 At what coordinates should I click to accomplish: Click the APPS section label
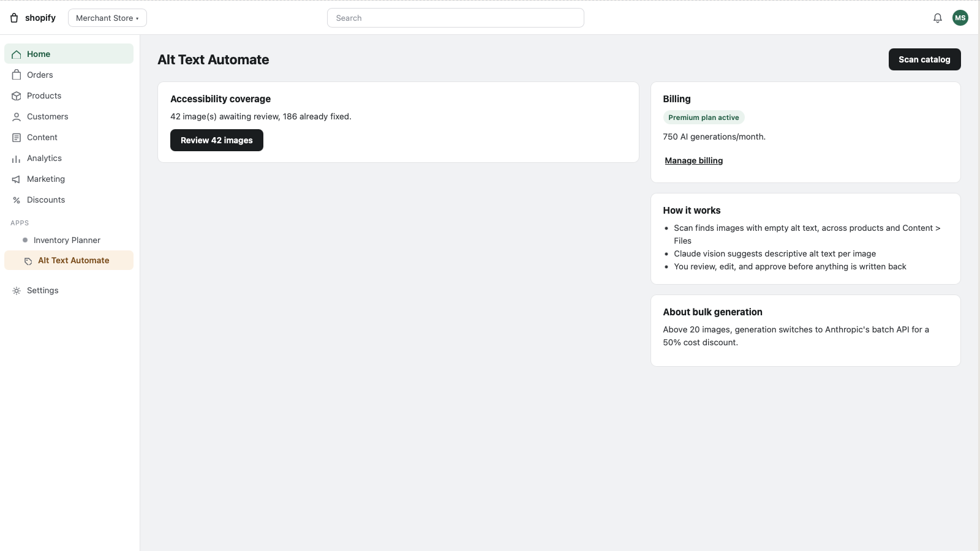(x=20, y=223)
